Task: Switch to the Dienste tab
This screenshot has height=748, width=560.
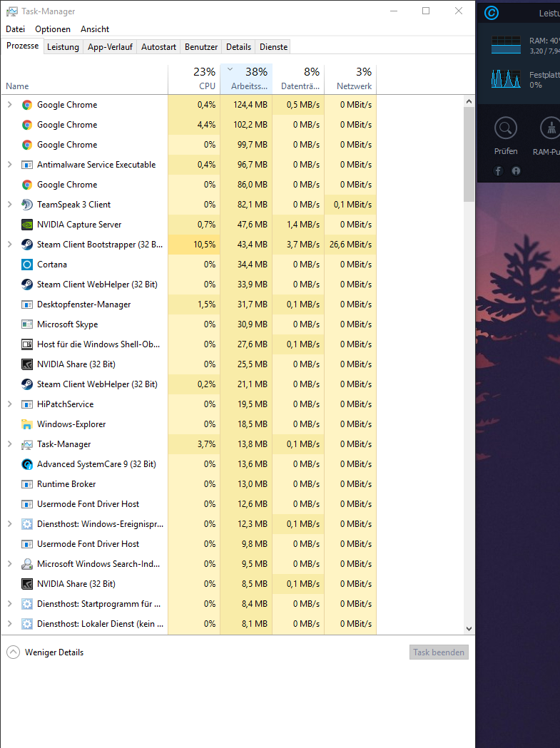Action: [x=273, y=47]
